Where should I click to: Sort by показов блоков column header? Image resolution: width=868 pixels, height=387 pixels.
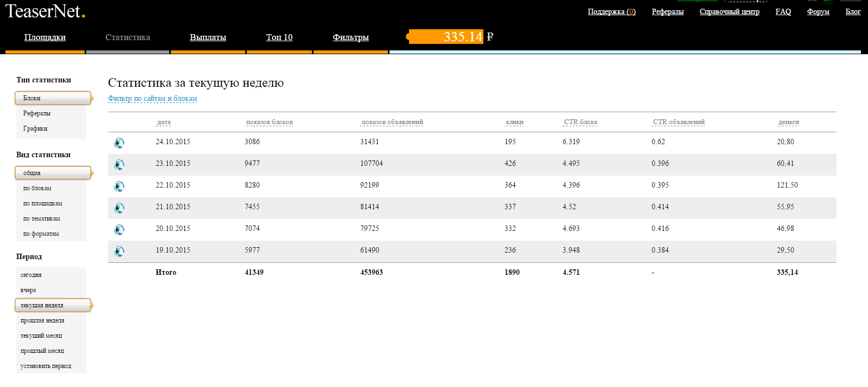point(269,122)
